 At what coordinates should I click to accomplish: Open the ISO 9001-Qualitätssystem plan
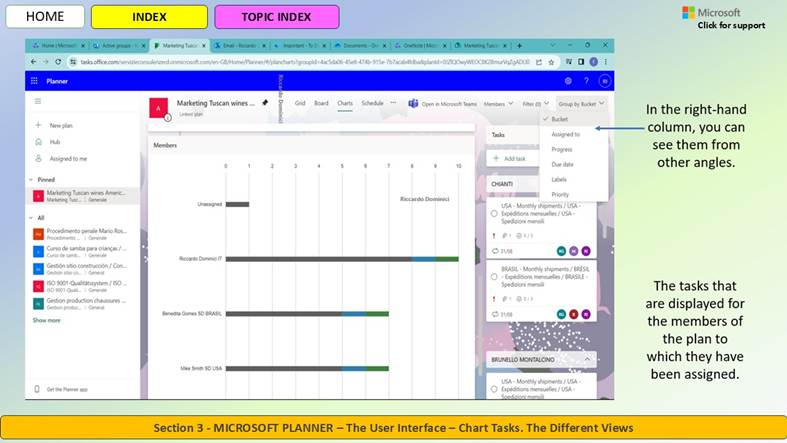click(83, 286)
